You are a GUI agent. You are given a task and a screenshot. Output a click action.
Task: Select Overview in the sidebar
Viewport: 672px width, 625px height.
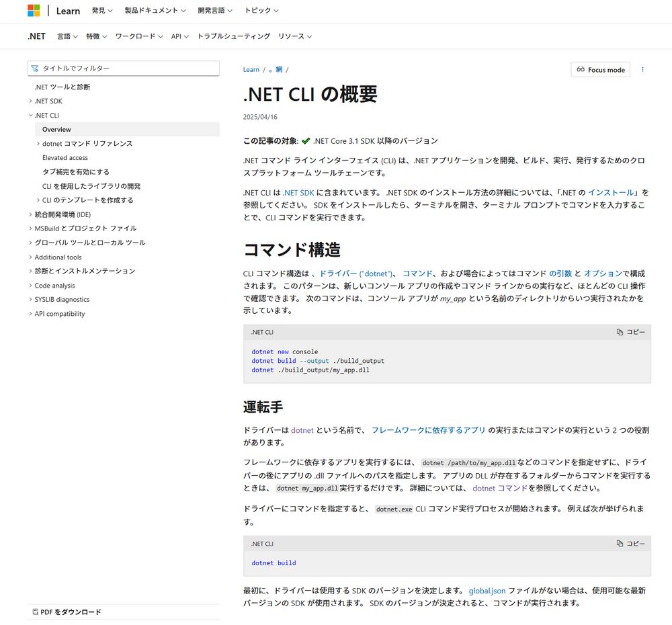pos(127,130)
